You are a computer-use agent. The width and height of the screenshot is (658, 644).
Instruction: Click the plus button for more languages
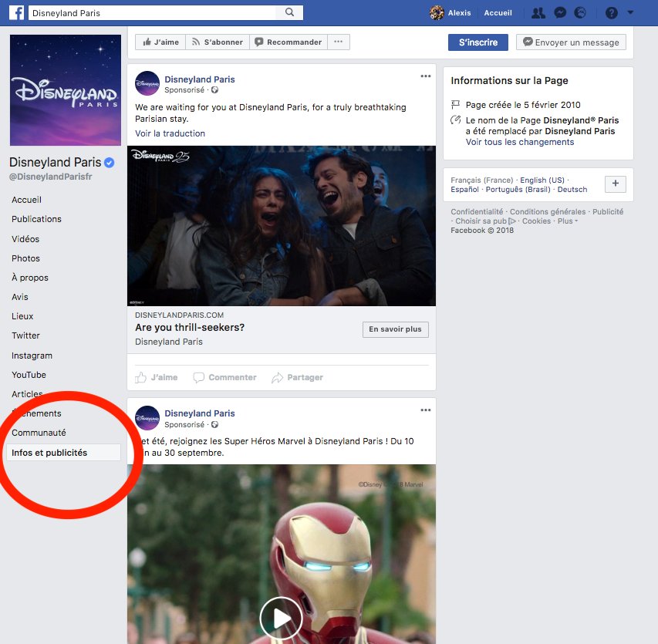(x=616, y=184)
